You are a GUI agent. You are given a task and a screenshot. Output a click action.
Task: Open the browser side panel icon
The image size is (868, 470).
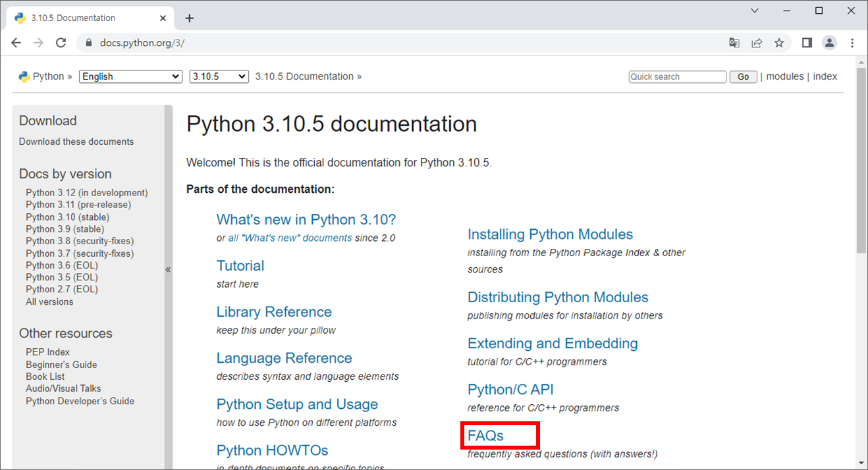pyautogui.click(x=807, y=43)
